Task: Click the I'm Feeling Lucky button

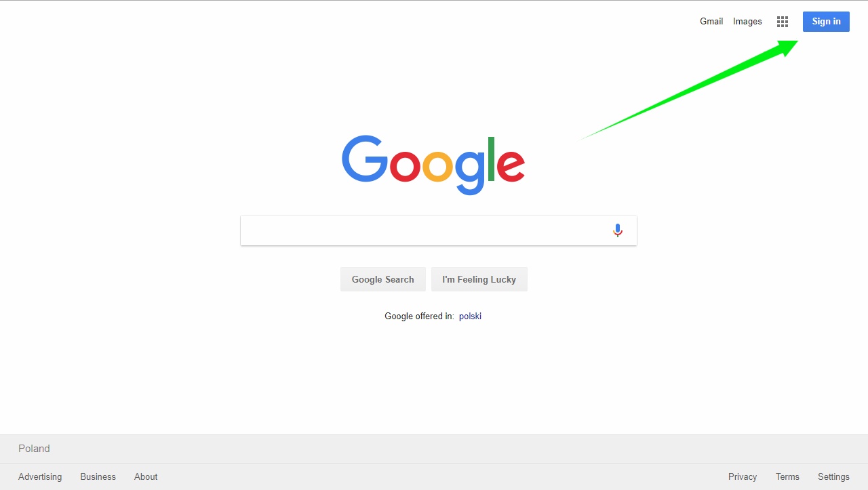Action: 479,279
